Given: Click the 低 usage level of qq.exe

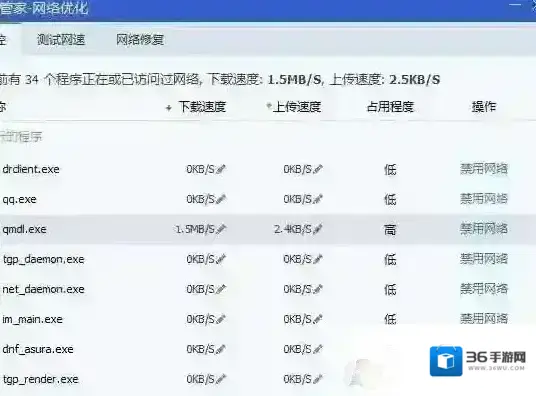Looking at the screenshot, I should tap(390, 199).
